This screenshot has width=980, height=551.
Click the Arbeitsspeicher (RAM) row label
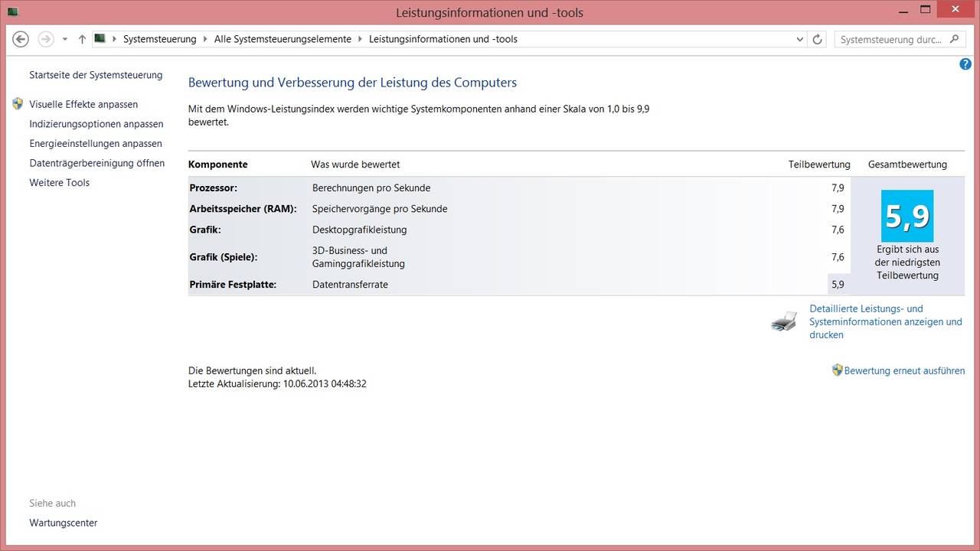click(243, 209)
